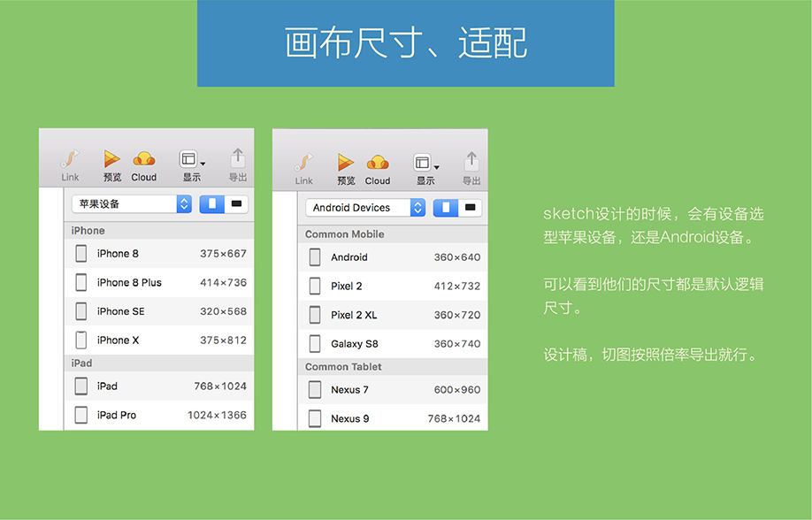Click the Link tool in the left panel

[70, 165]
